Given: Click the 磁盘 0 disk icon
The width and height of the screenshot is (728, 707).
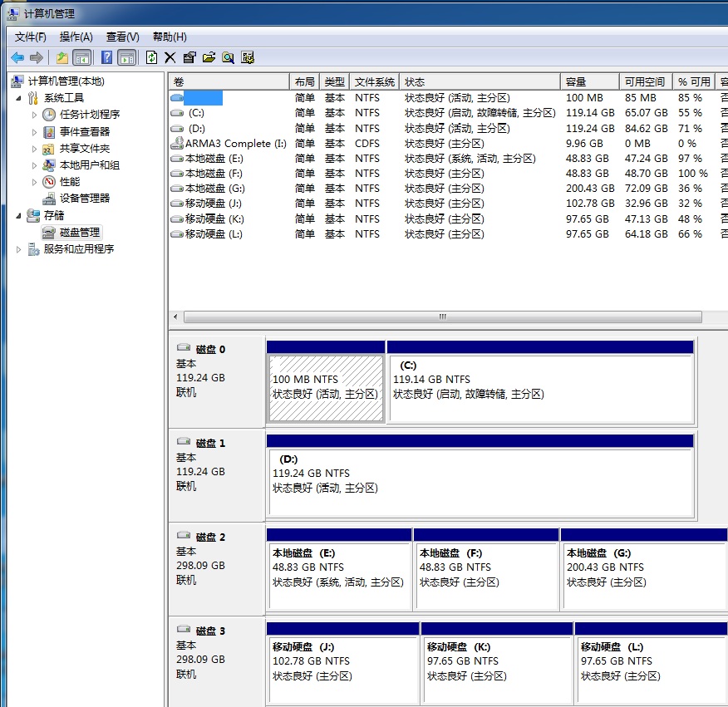Looking at the screenshot, I should point(184,348).
